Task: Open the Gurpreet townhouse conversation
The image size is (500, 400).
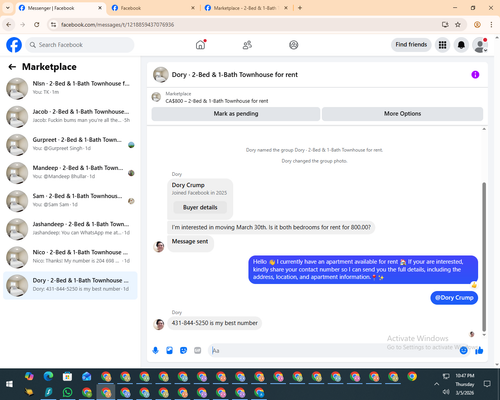Action: (x=70, y=145)
